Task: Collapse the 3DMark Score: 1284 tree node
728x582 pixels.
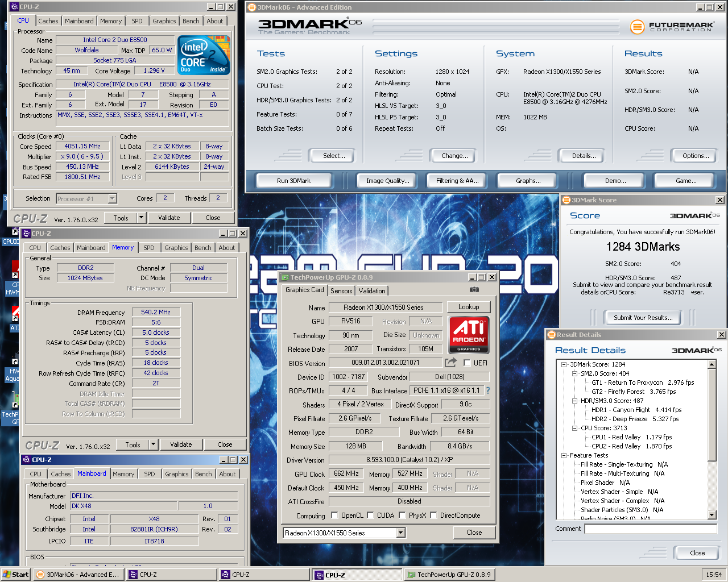Action: point(564,364)
